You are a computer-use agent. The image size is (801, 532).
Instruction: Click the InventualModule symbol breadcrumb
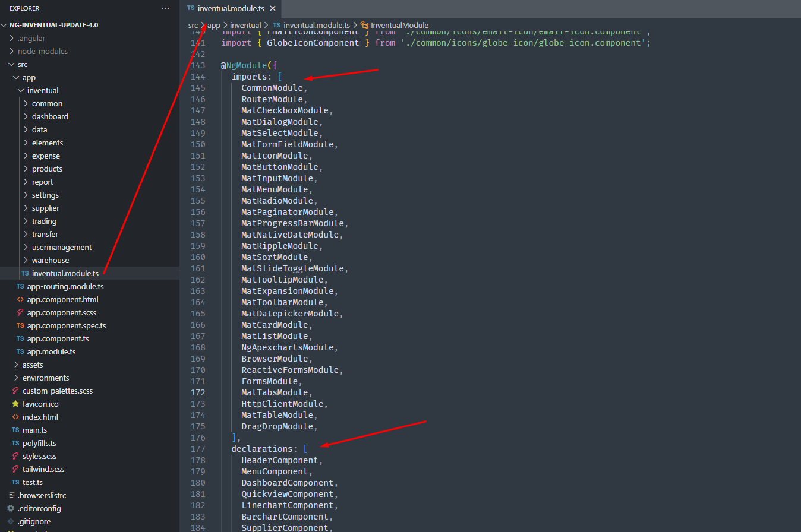(395, 25)
